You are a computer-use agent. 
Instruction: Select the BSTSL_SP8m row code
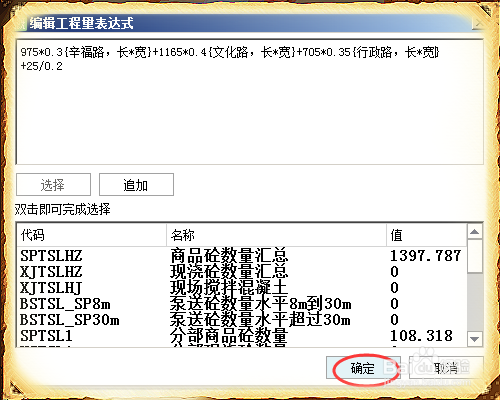coord(65,304)
